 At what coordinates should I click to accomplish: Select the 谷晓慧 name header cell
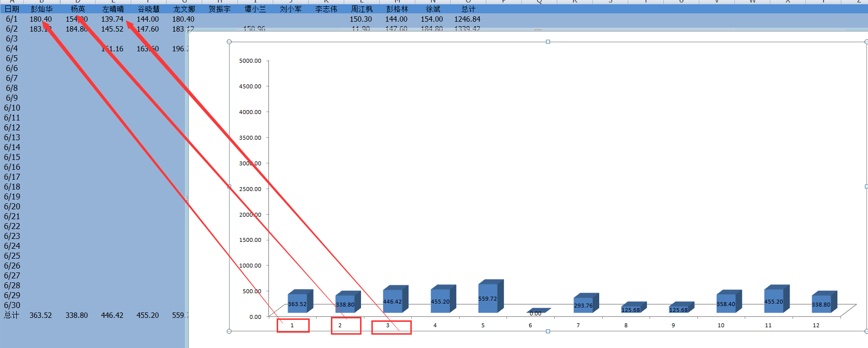coord(148,9)
